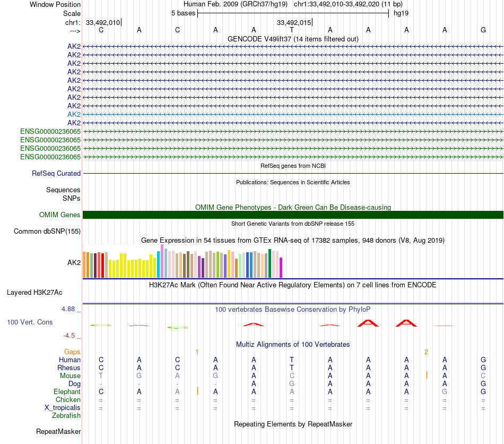Viewport: 504px width, 444px height.
Task: Click the chr1: ruler label
Action: coord(73,22)
